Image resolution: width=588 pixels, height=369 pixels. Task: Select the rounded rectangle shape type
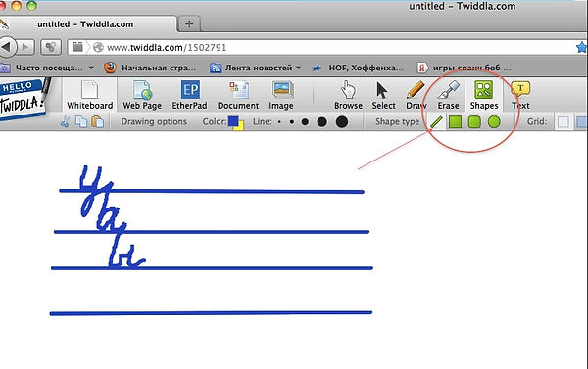474,122
